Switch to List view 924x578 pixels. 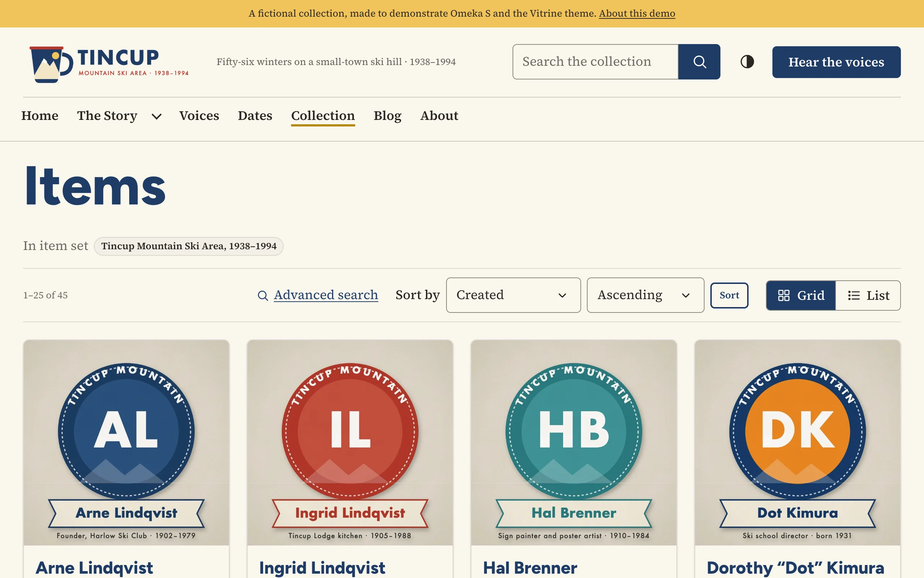[x=868, y=296]
